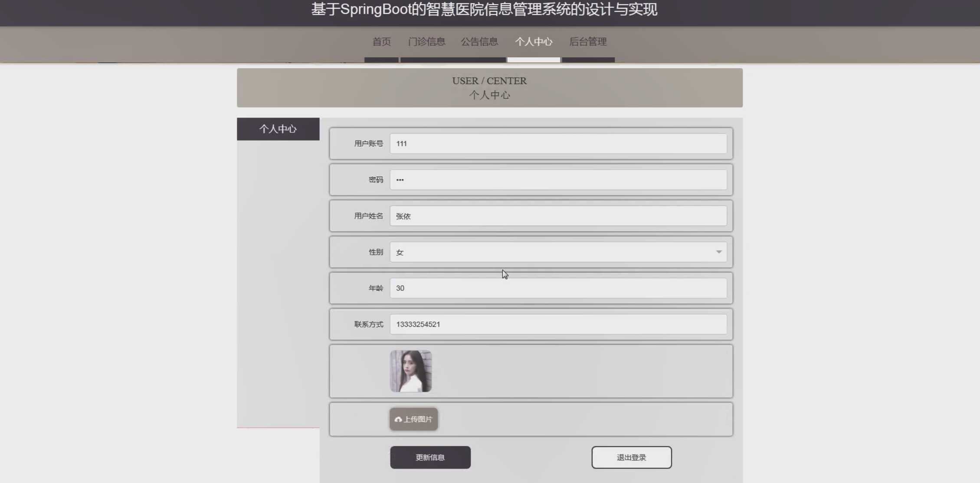Click the cloud upload icon

click(x=398, y=419)
